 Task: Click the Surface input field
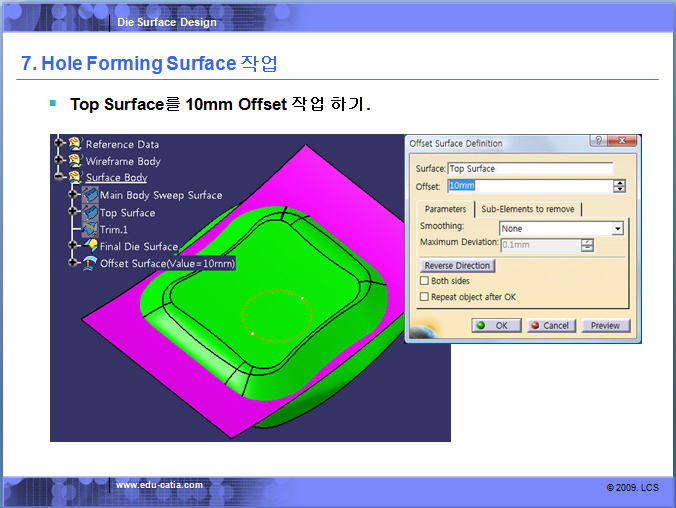pos(529,169)
